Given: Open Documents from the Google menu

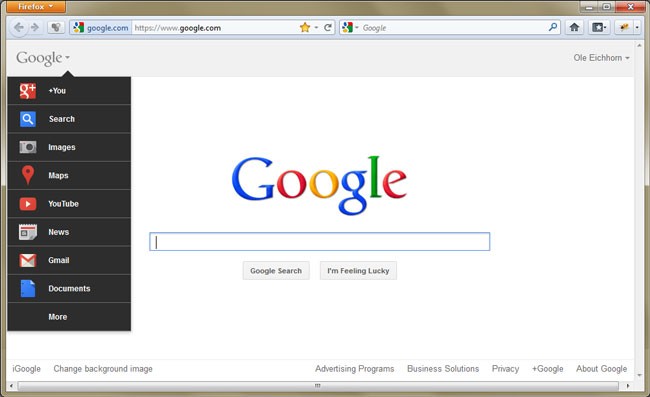Looking at the screenshot, I should (x=69, y=288).
